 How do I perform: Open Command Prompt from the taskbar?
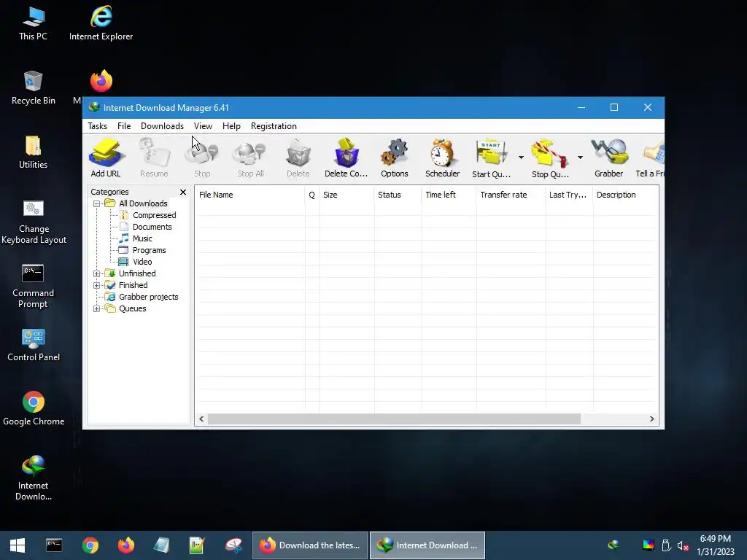tap(54, 545)
